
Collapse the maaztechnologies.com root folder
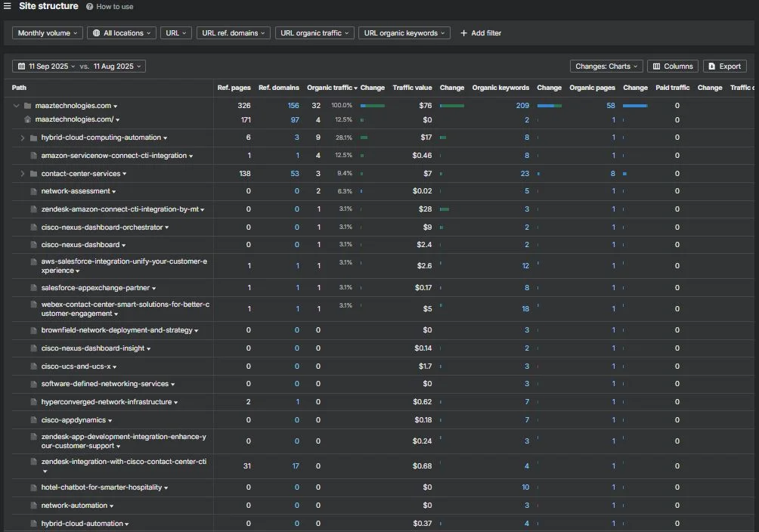(16, 106)
